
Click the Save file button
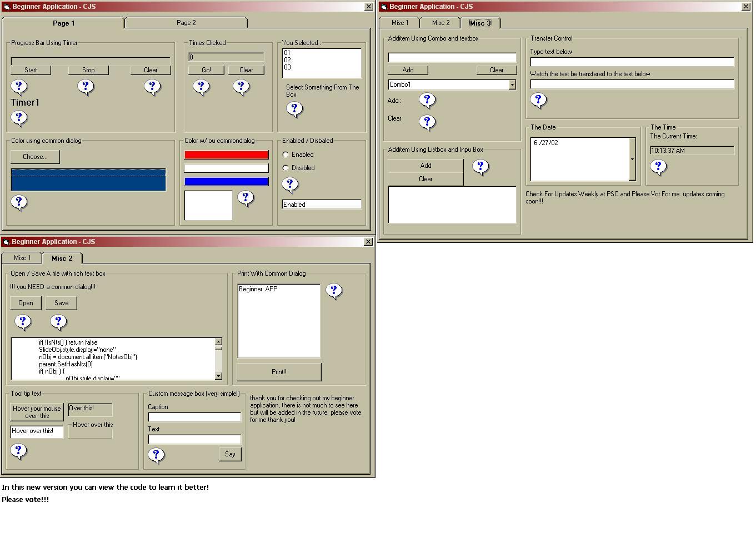pos(61,303)
